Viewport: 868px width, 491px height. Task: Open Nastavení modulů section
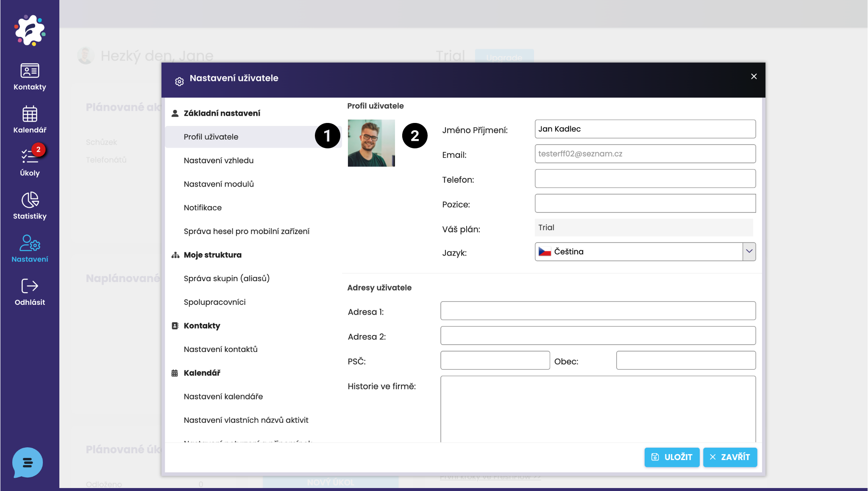click(219, 184)
